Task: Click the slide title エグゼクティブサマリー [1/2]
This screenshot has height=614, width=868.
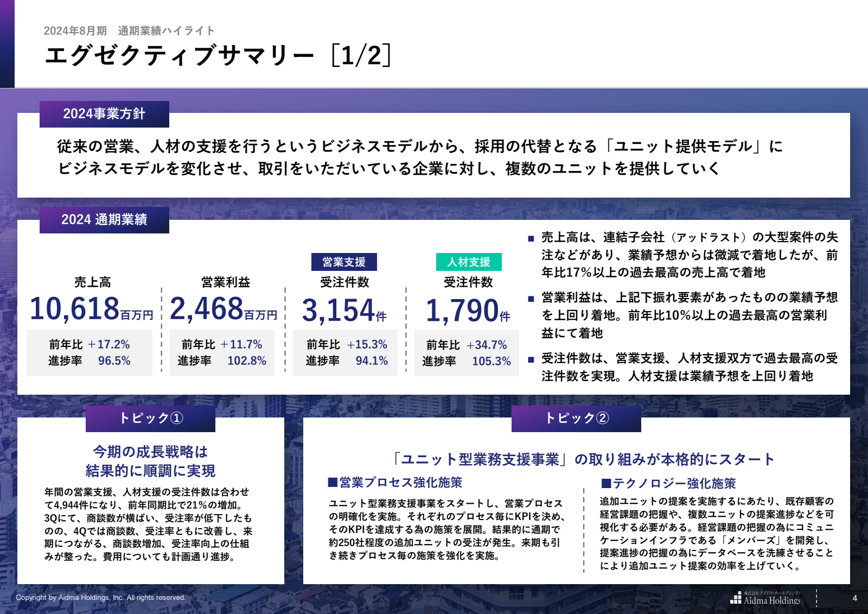Action: [218, 55]
